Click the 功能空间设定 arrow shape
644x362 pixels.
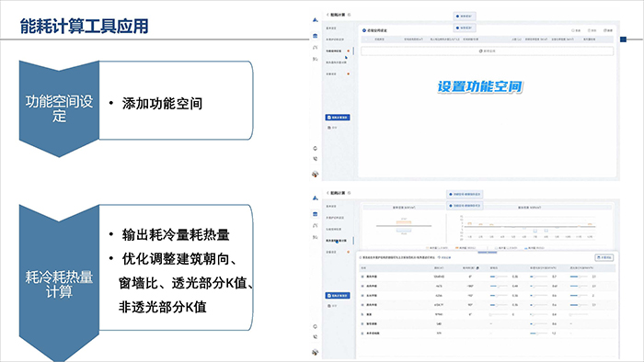coord(59,108)
